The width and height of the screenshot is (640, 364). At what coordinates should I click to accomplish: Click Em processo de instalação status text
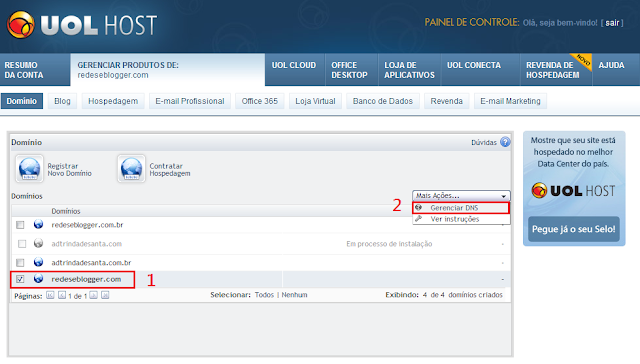pyautogui.click(x=389, y=244)
